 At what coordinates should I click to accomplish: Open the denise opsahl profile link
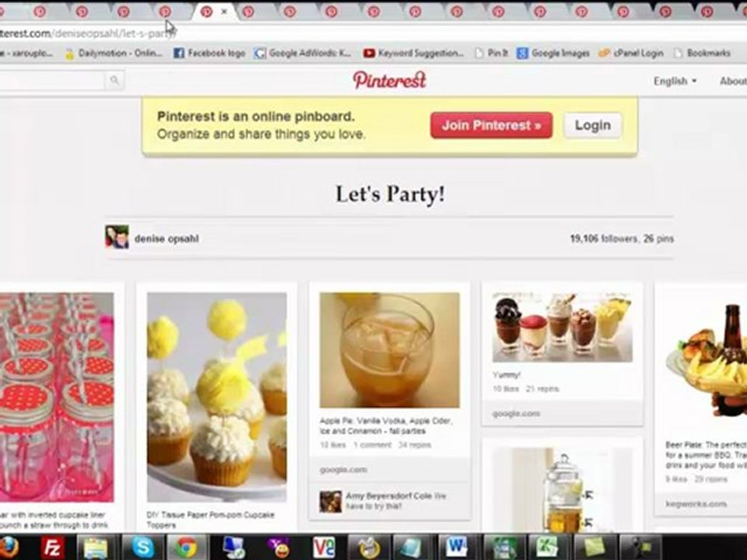tap(167, 239)
